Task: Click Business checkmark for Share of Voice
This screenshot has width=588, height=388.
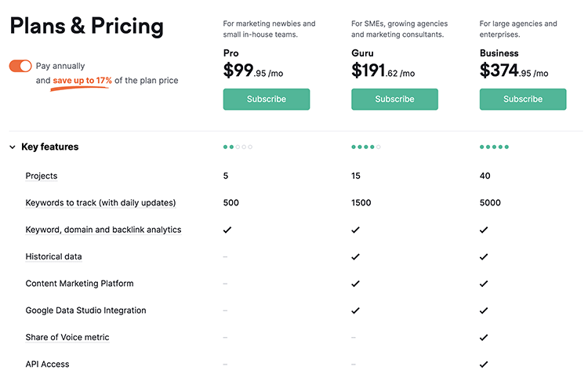Action: coord(484,338)
